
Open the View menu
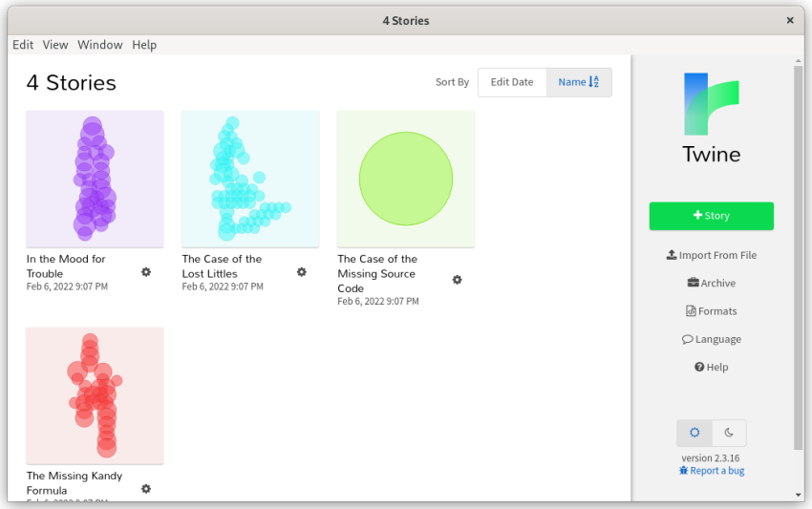pyautogui.click(x=55, y=45)
